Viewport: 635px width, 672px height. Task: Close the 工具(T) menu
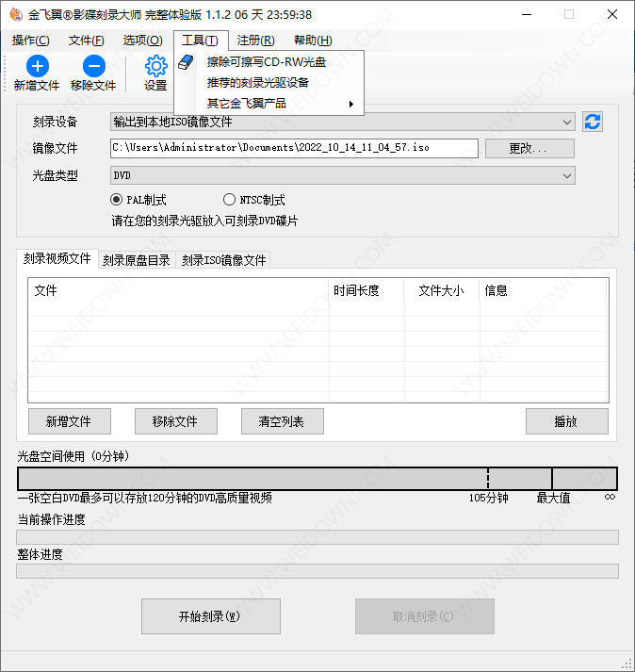(201, 41)
